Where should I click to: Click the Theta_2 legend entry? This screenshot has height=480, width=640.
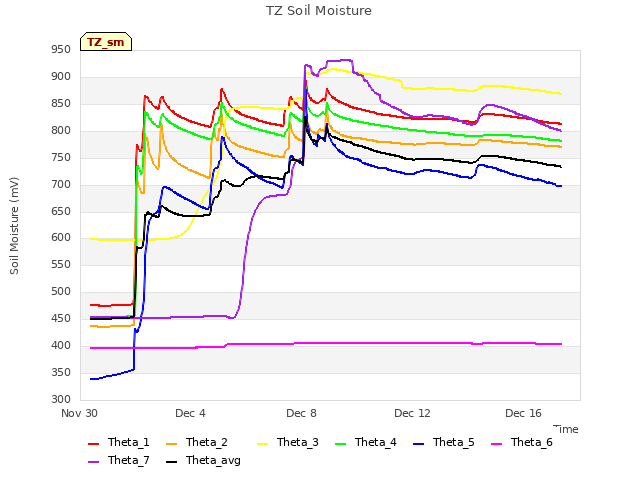click(196, 442)
